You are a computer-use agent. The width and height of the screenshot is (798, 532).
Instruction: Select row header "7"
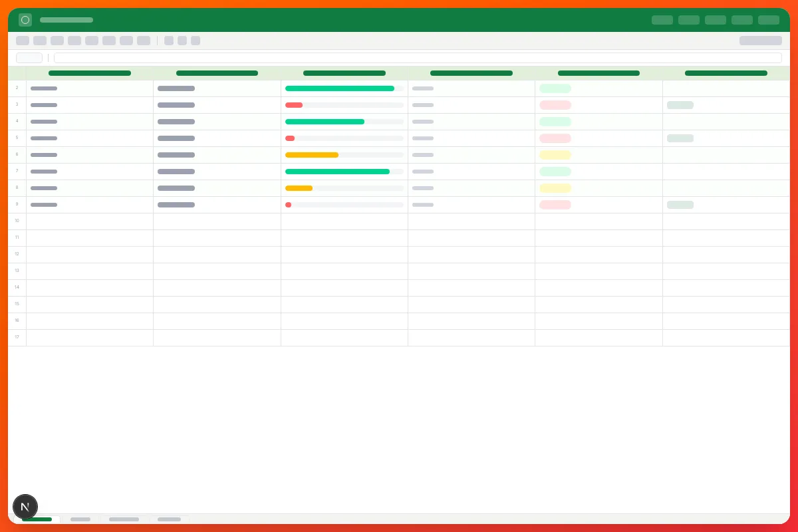click(x=17, y=172)
